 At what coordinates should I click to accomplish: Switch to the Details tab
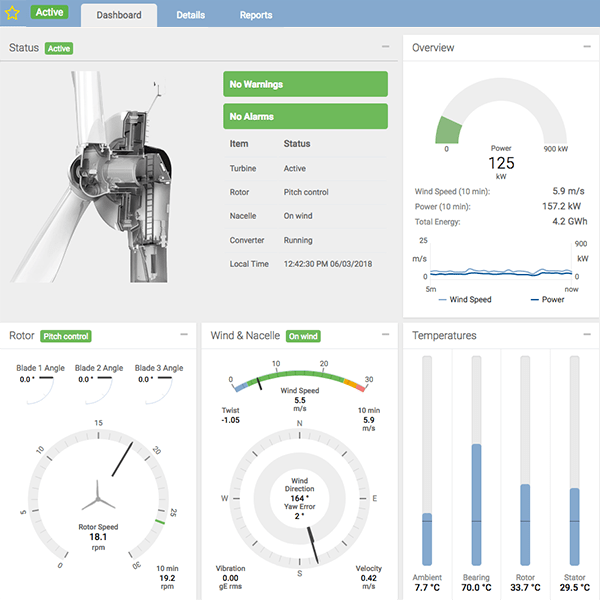click(190, 16)
